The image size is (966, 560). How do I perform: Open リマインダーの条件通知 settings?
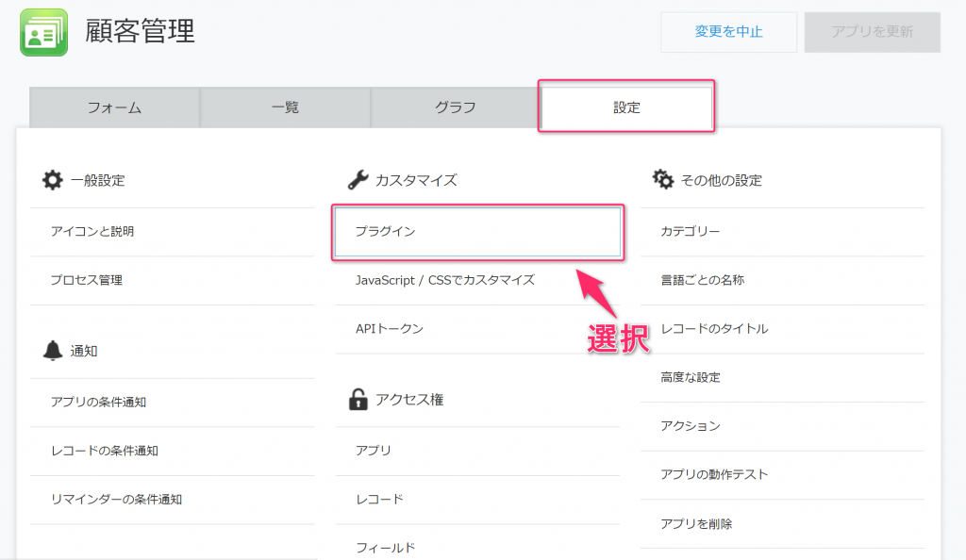(173, 500)
